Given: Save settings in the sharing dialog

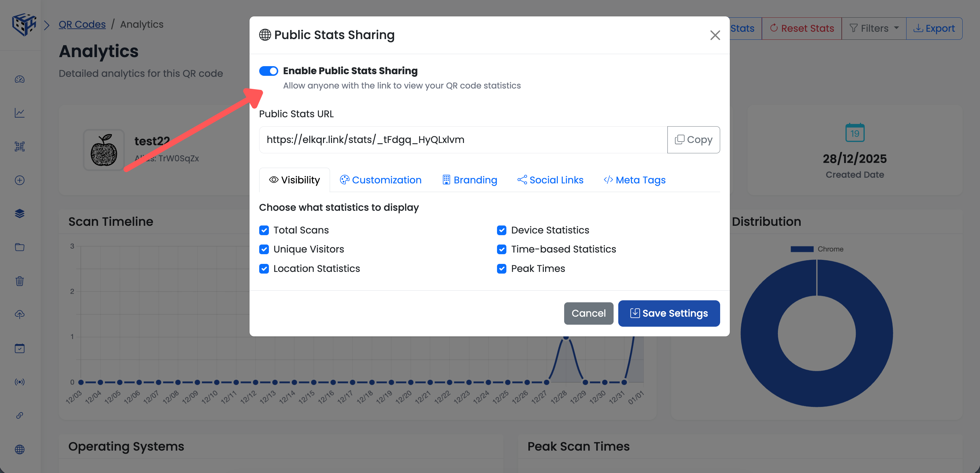Looking at the screenshot, I should coord(669,313).
